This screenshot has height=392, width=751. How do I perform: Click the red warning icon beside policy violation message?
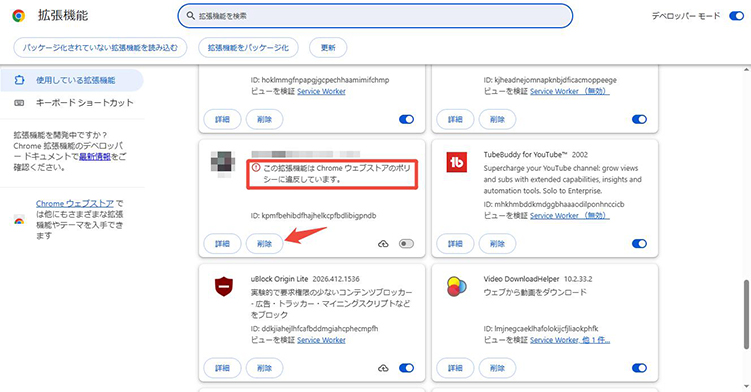256,168
